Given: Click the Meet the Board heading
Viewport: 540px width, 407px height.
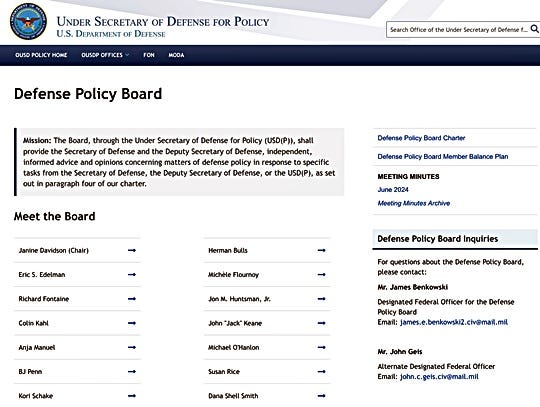Looking at the screenshot, I should 54,216.
